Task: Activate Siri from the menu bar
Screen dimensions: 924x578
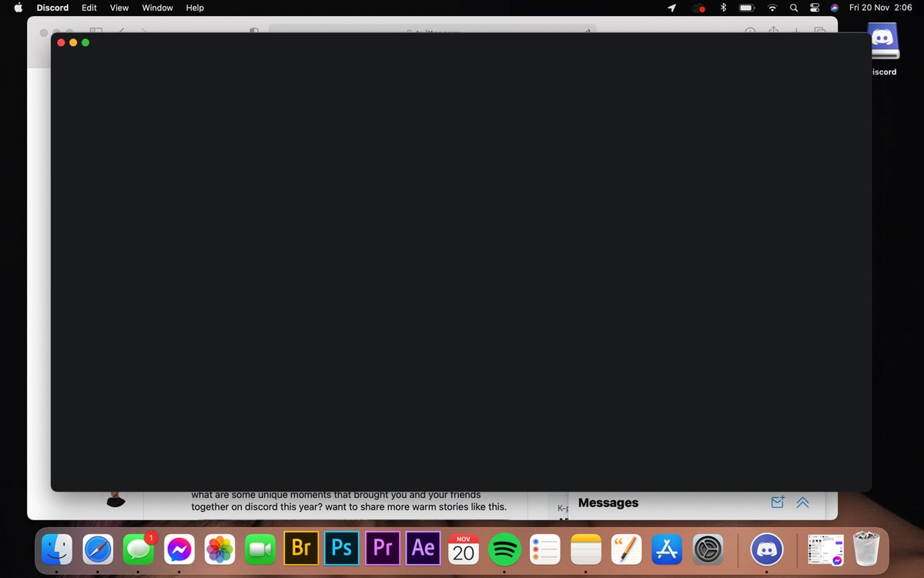Action: coord(835,8)
